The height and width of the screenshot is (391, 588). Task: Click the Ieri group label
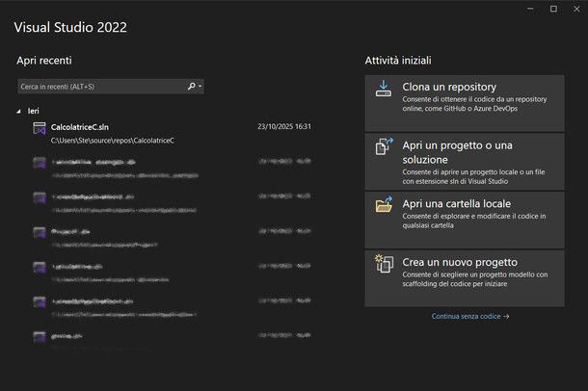click(x=33, y=111)
